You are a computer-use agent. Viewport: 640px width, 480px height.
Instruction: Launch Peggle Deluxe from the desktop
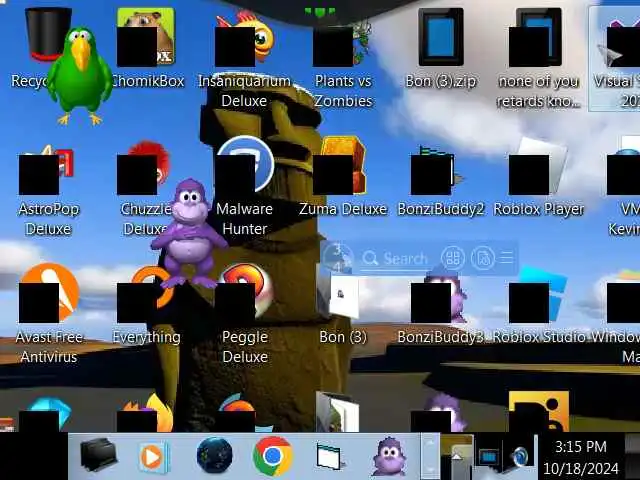(x=244, y=293)
